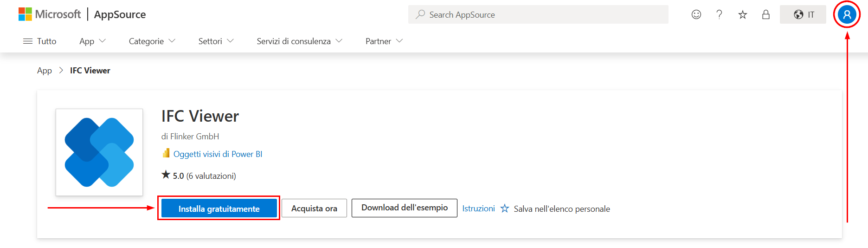Open saved favorites star icon in header
This screenshot has height=248, width=868.
[742, 15]
